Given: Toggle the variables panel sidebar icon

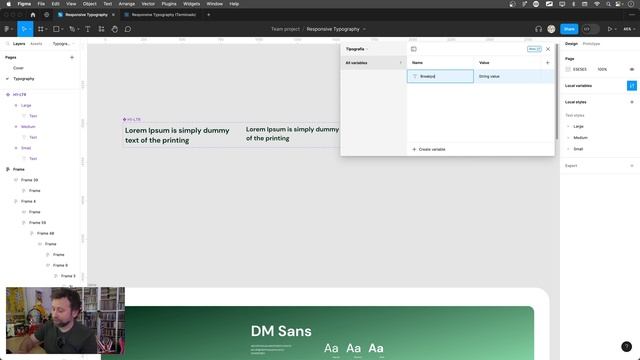Looking at the screenshot, I should [x=413, y=49].
